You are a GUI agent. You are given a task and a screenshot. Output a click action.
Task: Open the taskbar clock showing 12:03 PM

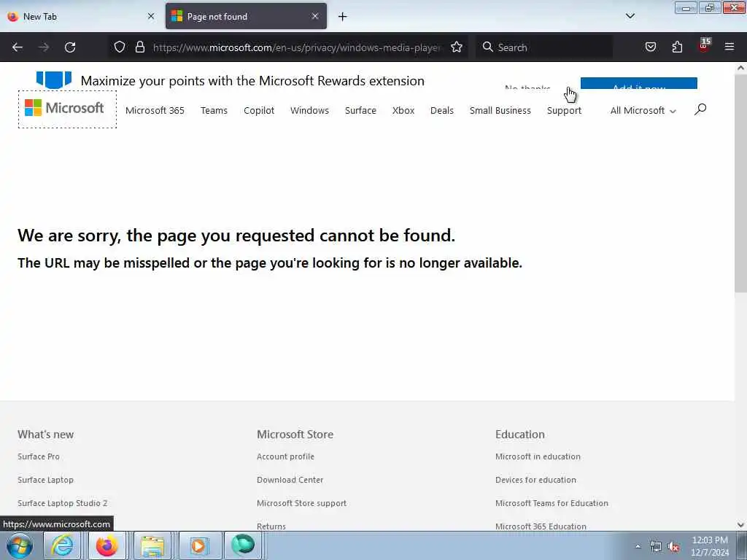[x=710, y=546]
